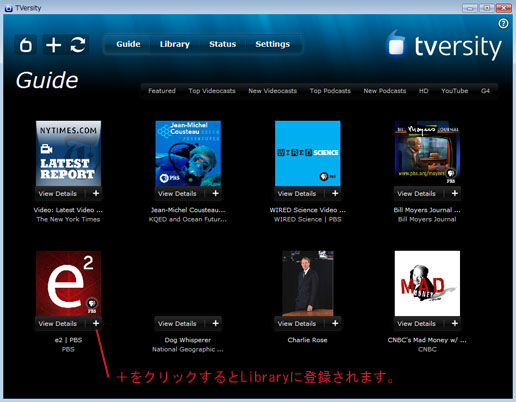516x402 pixels.
Task: Add Jean-Michel Cousteau podcast with plus icon
Action: 216,193
